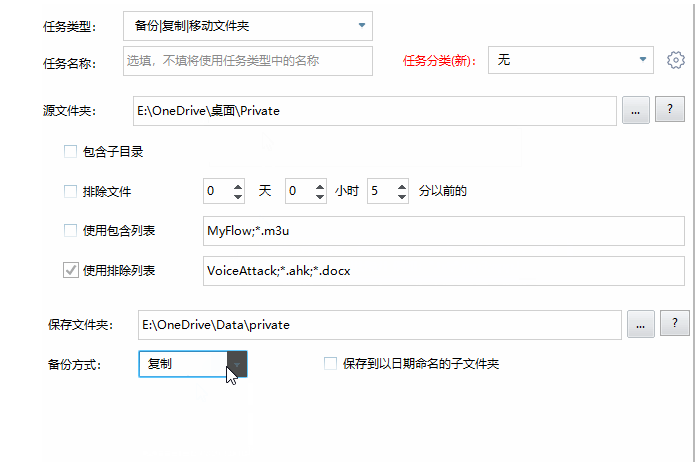The width and height of the screenshot is (700, 462).
Task: Browse for the 源文件夹 folder
Action: pyautogui.click(x=636, y=110)
